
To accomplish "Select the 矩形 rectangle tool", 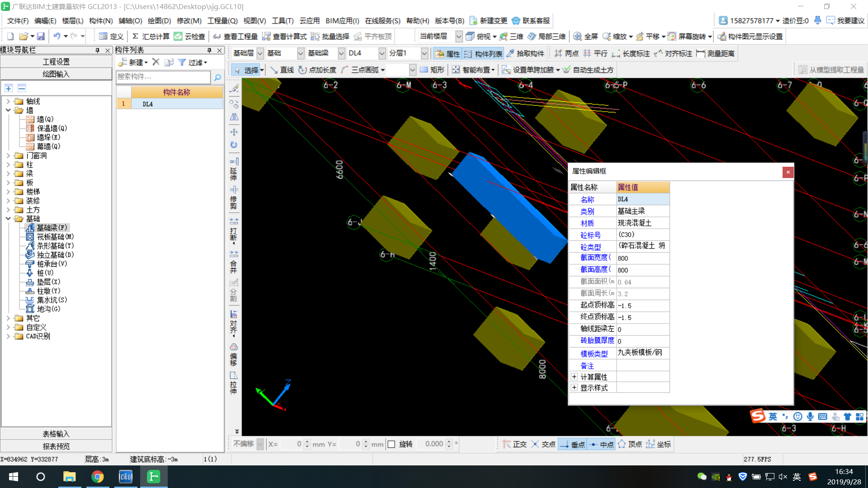I will [432, 70].
